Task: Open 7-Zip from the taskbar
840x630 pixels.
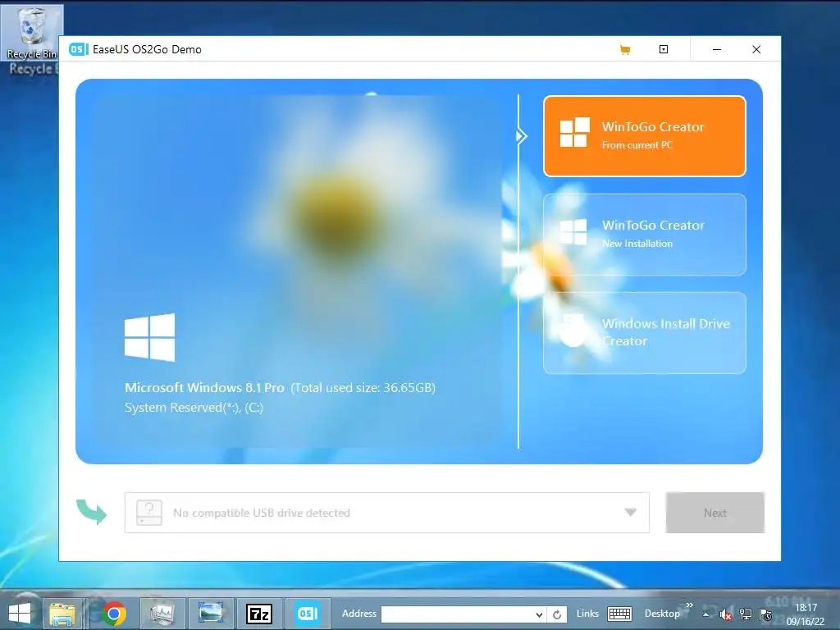Action: click(x=258, y=614)
